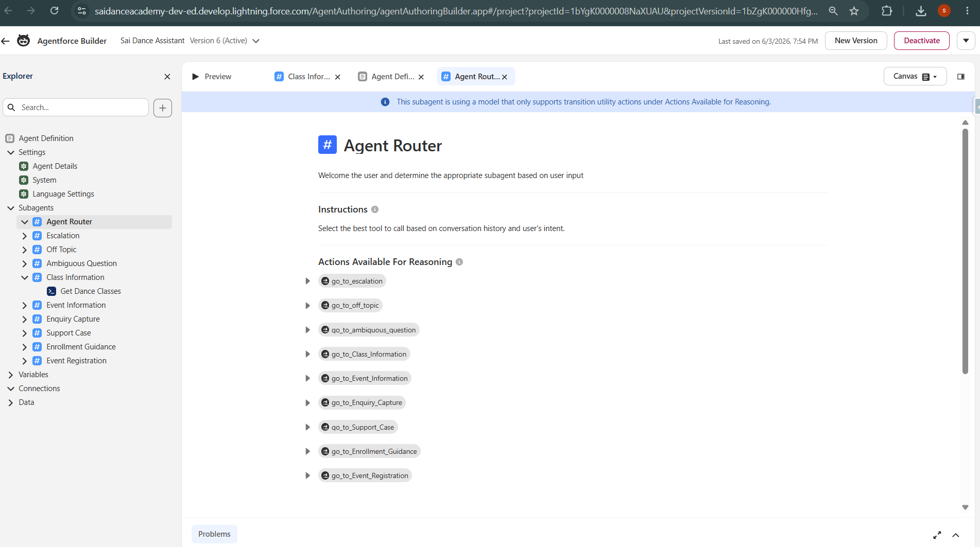Select Ambiguous Question in the Explorer tree
Image resolution: width=980 pixels, height=547 pixels.
click(x=81, y=263)
